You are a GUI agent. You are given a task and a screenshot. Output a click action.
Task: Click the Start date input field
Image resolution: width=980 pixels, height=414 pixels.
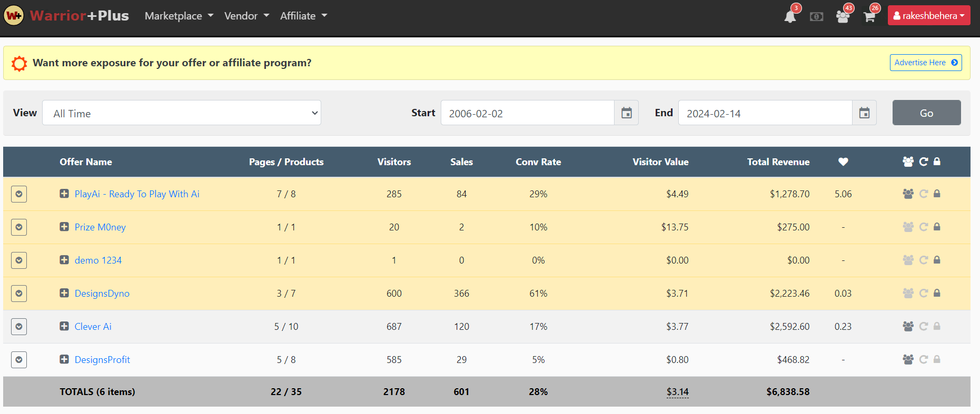(x=528, y=113)
